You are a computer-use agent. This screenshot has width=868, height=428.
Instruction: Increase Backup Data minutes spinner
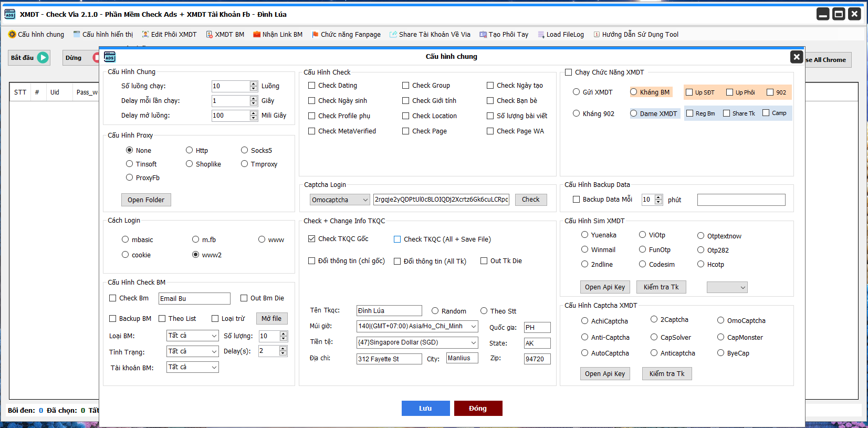click(x=658, y=197)
